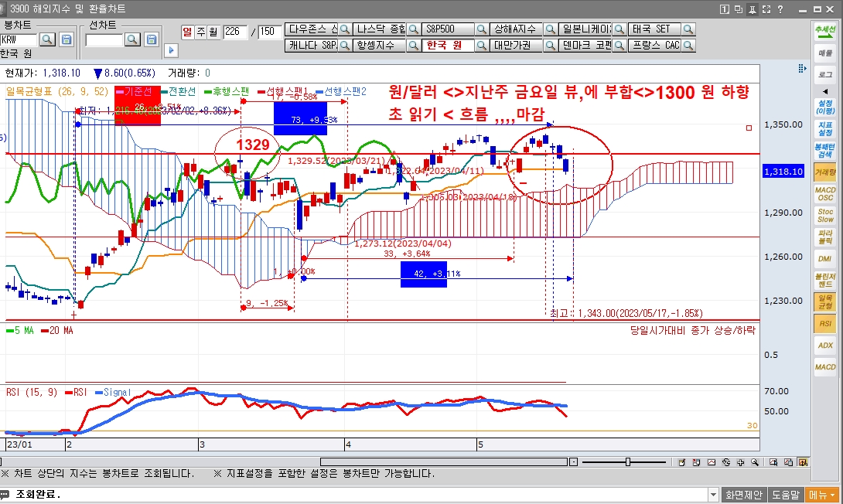This screenshot has width=843, height=504.
Task: Open 설정(이평) moving average settings
Action: 825,107
